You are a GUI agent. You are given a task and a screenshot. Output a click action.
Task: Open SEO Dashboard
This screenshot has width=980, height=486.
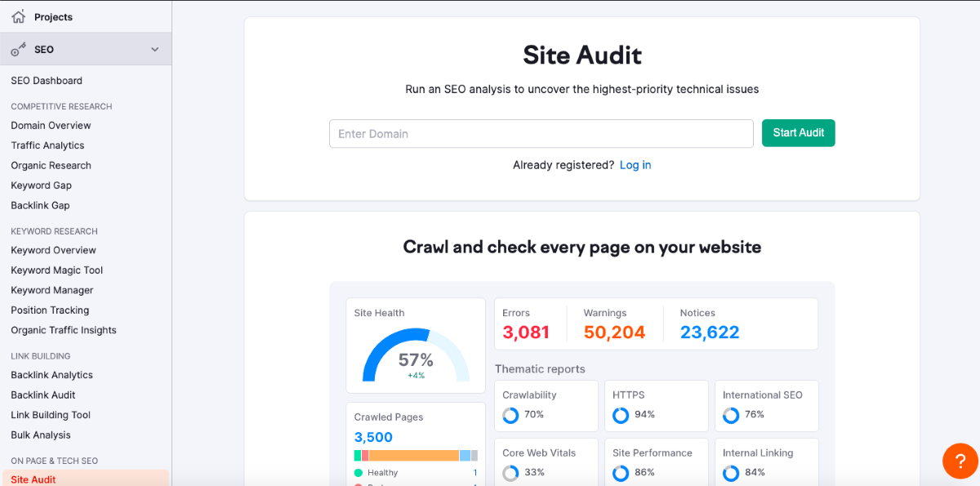(x=47, y=81)
